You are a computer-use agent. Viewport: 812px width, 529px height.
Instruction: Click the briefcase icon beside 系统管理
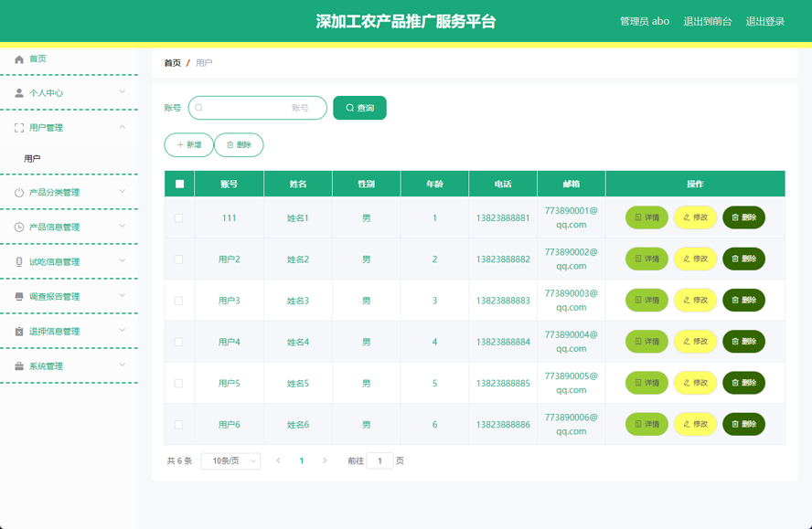coord(16,365)
